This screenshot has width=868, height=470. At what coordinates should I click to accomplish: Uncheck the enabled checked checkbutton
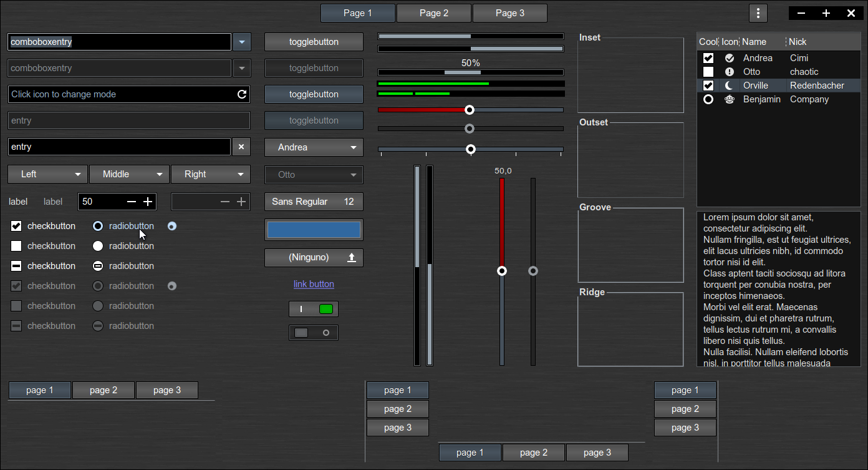point(17,226)
